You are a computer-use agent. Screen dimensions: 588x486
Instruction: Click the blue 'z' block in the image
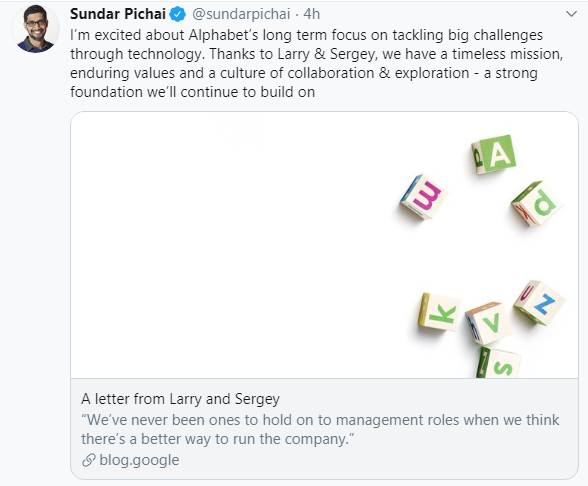[539, 302]
